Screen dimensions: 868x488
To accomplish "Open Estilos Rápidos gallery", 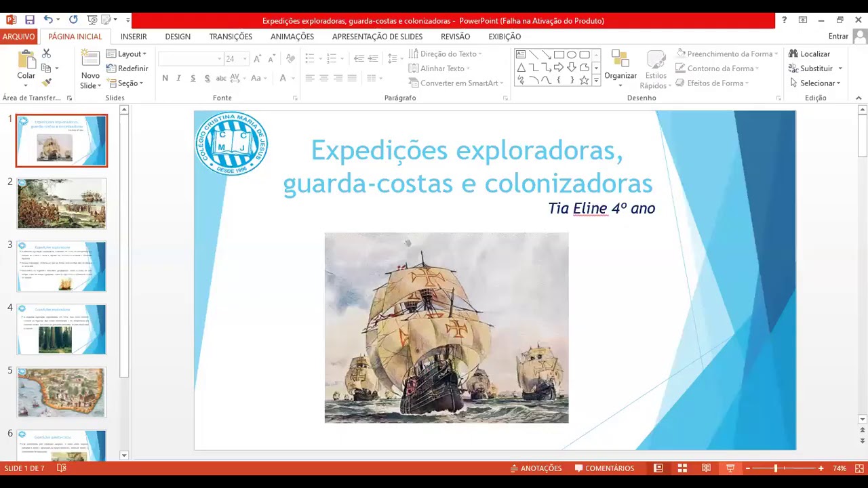I will click(656, 68).
